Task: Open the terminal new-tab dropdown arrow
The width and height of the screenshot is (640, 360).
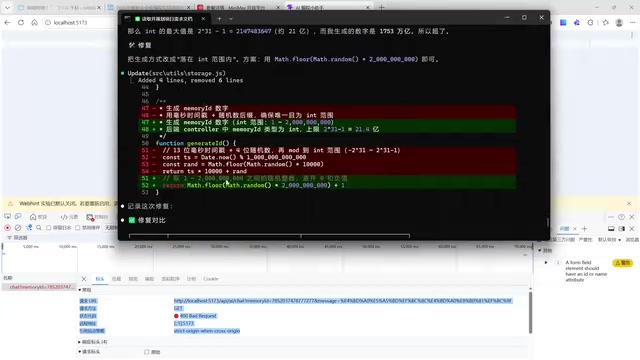Action: pyautogui.click(x=231, y=18)
